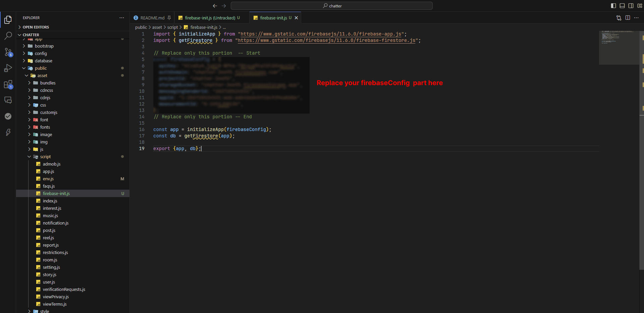Open env.js marked as modified
The width and height of the screenshot is (644, 313).
tap(49, 179)
